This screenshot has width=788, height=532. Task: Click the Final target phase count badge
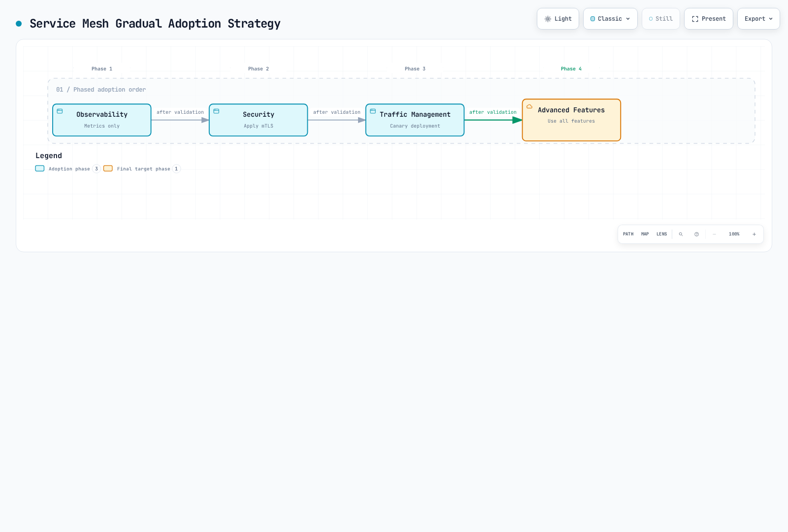click(176, 169)
